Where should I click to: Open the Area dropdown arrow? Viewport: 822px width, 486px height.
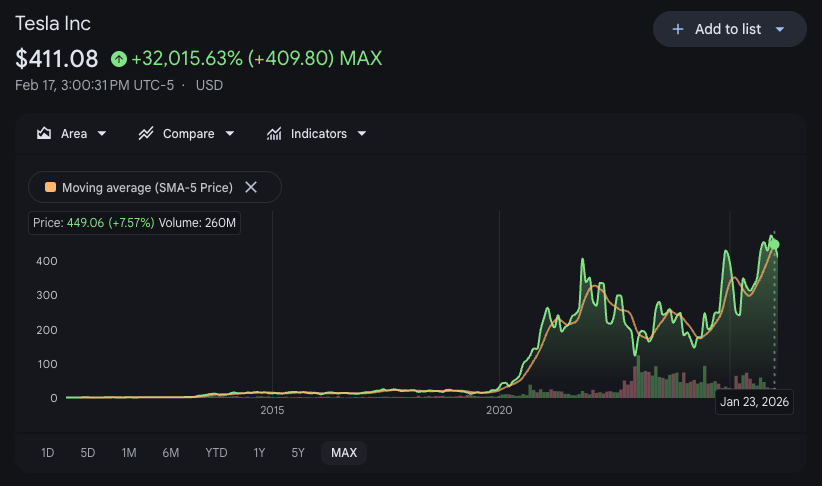[x=102, y=134]
